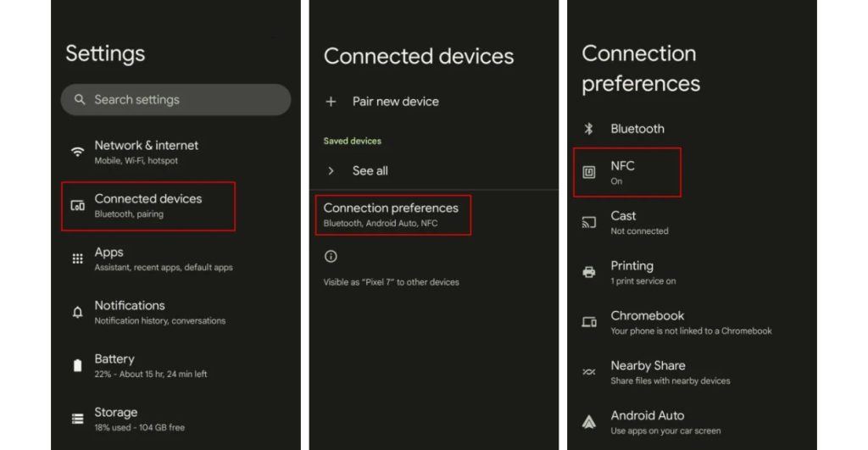Open Bluetooth in Connection preferences
Viewport: 868px width, 450px height.
692,129
